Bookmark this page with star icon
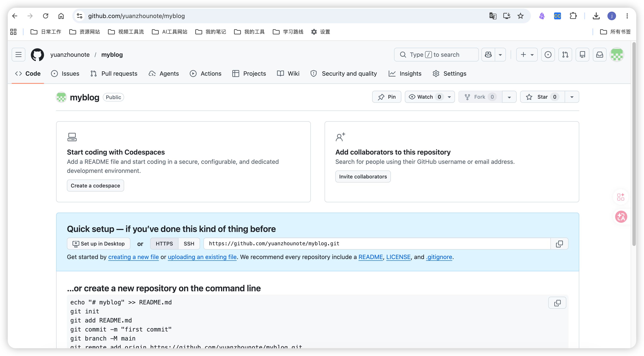This screenshot has height=356, width=644. click(x=521, y=16)
